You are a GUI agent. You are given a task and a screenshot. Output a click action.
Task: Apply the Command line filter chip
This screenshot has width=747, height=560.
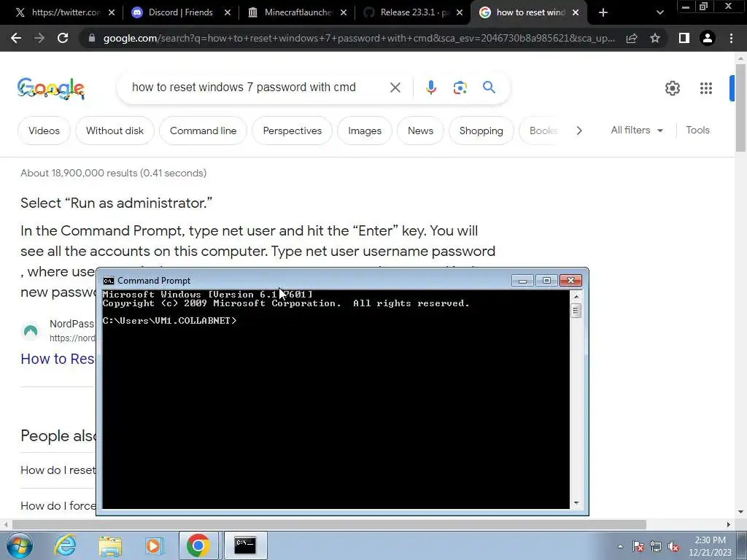(x=203, y=131)
